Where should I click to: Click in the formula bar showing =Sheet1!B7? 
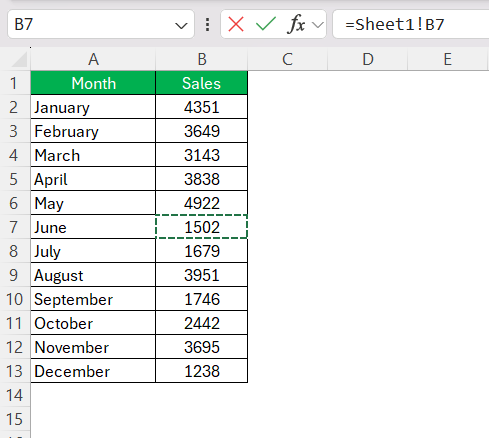tap(411, 24)
